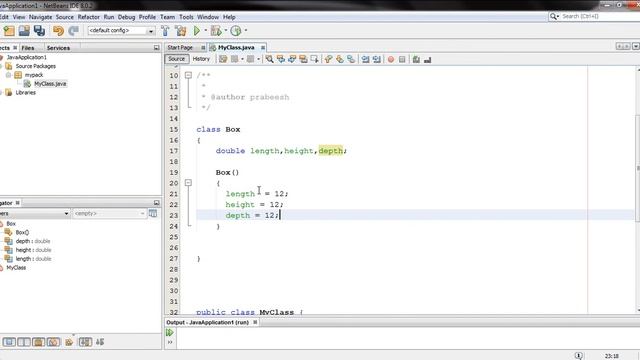Viewport: 640px width, 360px height.
Task: Open the Debug Project dropdown arrow
Action: (226, 30)
